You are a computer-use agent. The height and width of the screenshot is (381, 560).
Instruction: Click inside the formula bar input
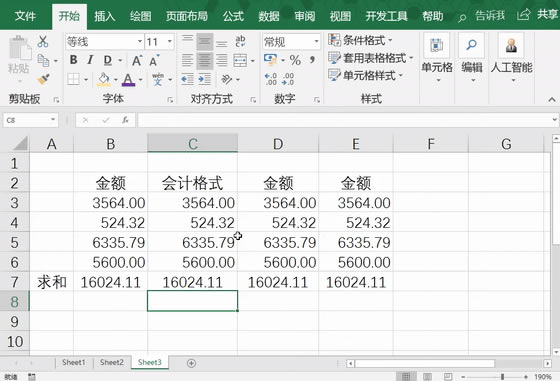(345, 120)
